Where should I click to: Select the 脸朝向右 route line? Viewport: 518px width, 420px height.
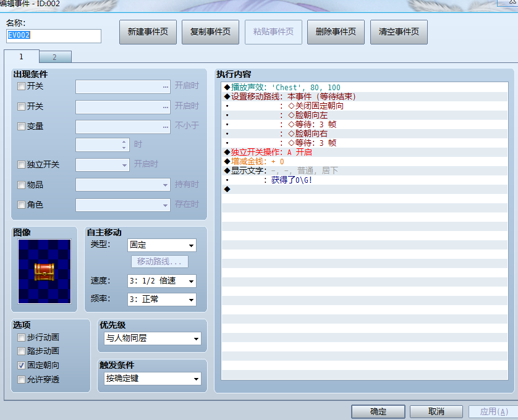click(364, 133)
